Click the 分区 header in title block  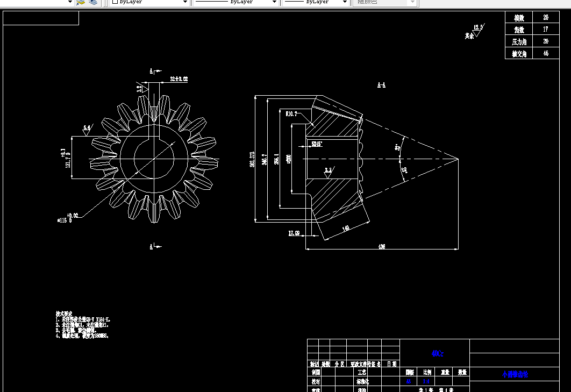[x=339, y=364]
